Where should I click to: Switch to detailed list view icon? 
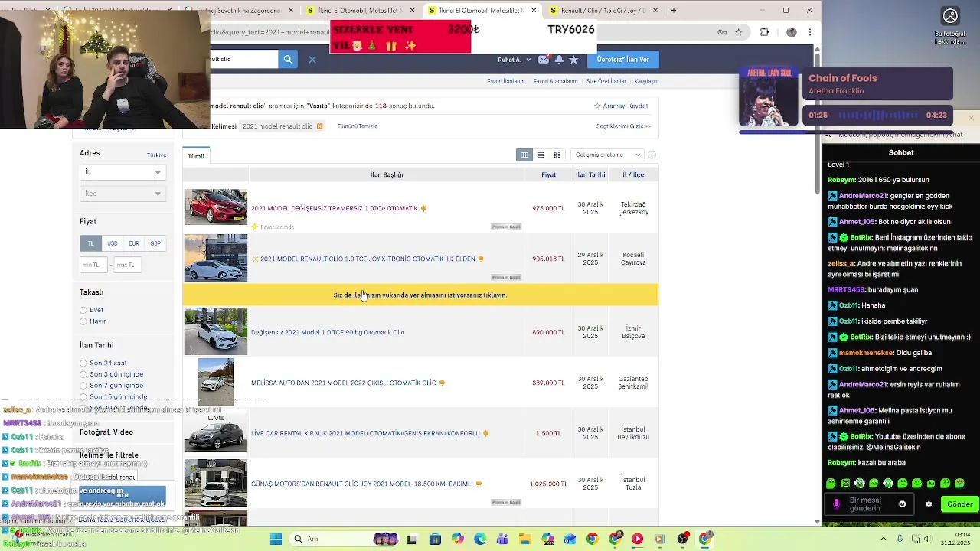click(x=524, y=155)
